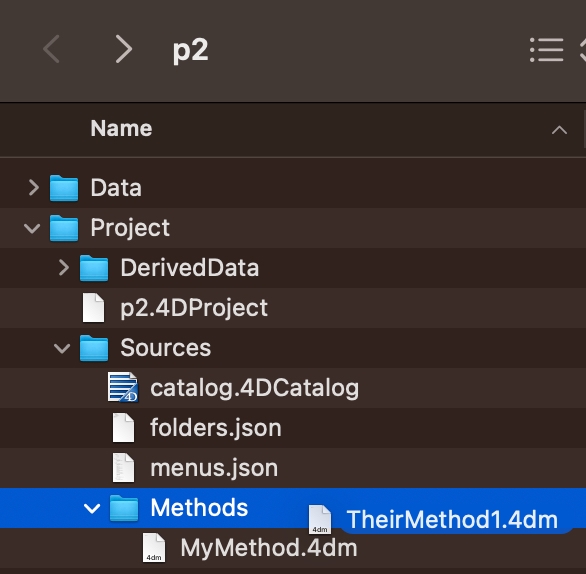
Task: Click the Data folder icon
Action: point(64,188)
